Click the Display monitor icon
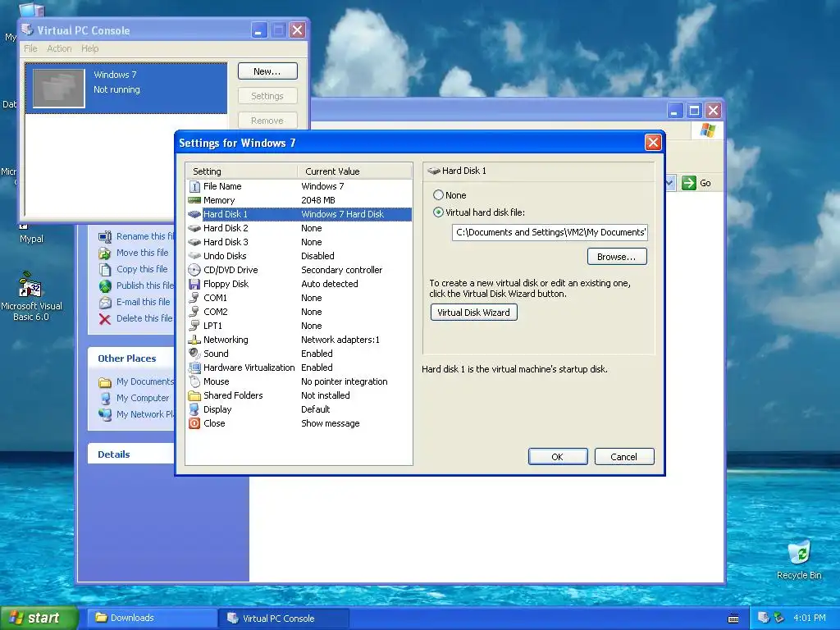 194,410
